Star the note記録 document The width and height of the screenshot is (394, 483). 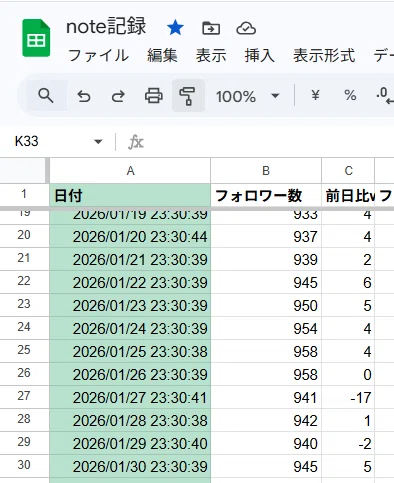pos(175,28)
